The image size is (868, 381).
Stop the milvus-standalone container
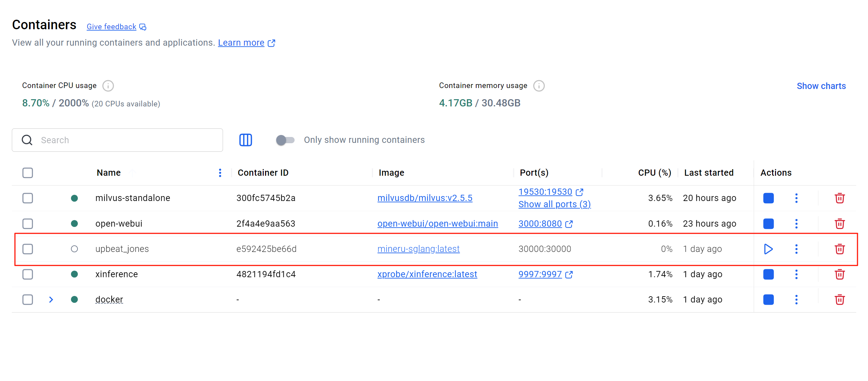tap(768, 198)
